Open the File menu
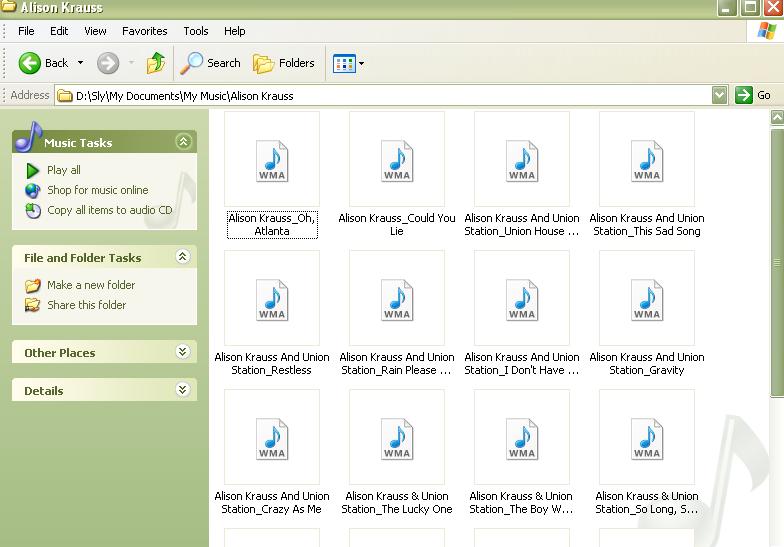 [x=26, y=31]
